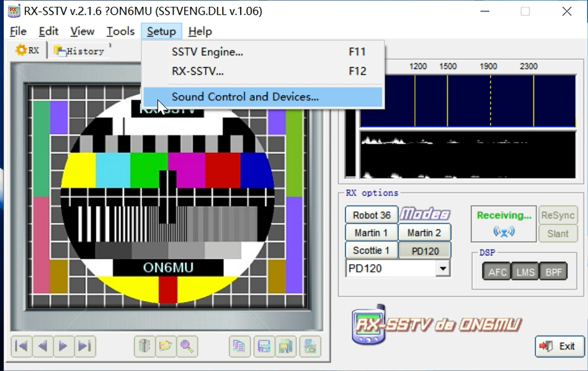This screenshot has height=371, width=588.
Task: Jump to the first image in history
Action: click(22, 346)
